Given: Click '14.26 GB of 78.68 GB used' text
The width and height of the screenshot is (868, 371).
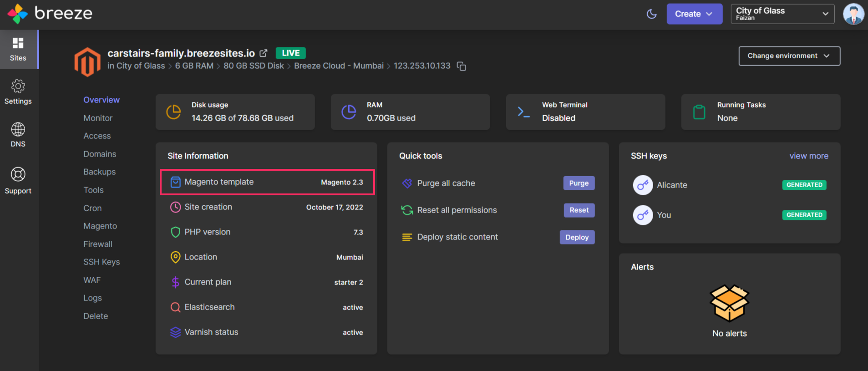Looking at the screenshot, I should pos(243,118).
